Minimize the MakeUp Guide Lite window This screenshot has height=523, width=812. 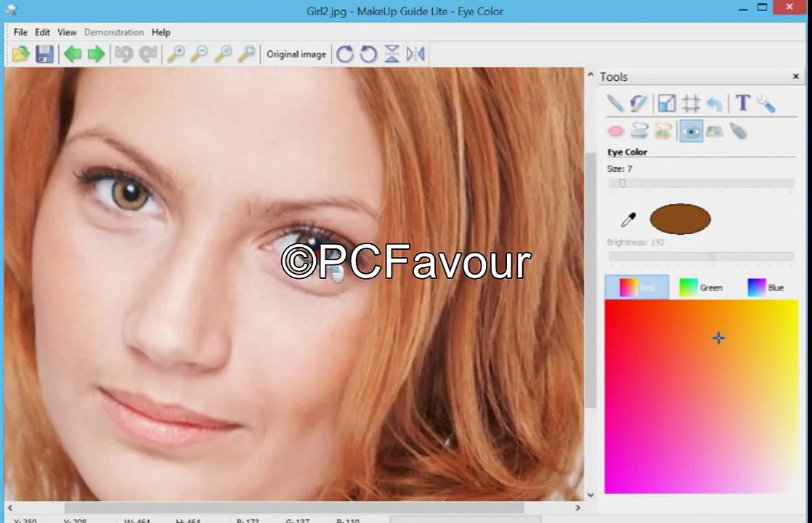tap(742, 8)
